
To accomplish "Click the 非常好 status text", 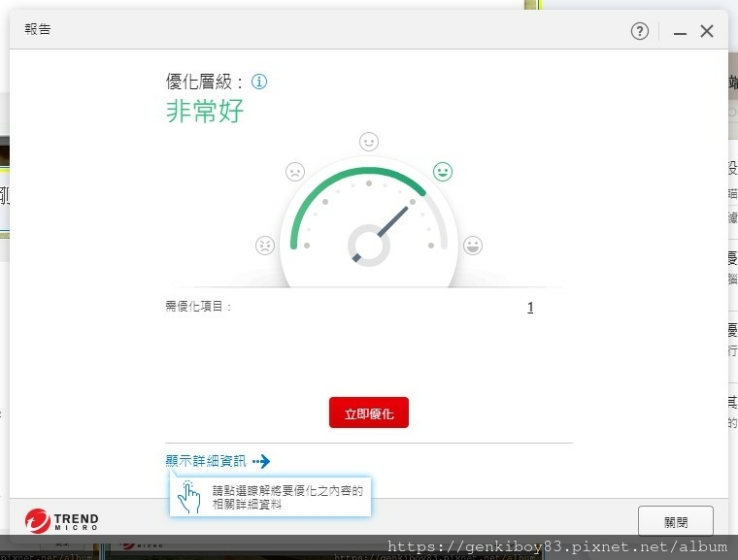I will tap(205, 111).
